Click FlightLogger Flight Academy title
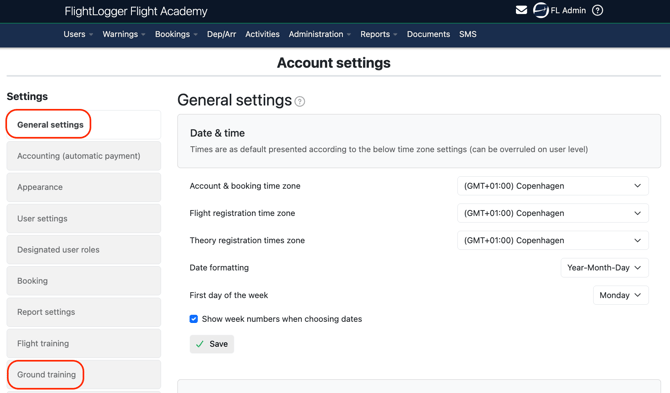The height and width of the screenshot is (393, 670). (x=136, y=11)
